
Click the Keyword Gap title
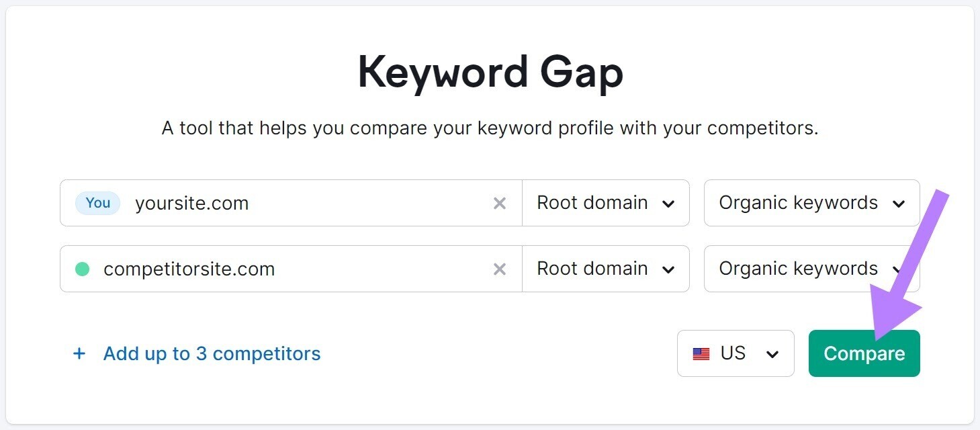coord(490,73)
